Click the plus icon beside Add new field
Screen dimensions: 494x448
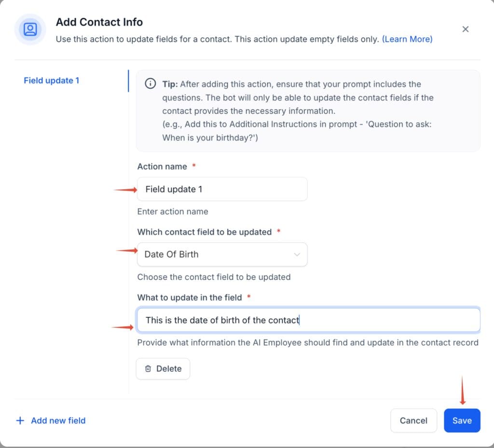click(20, 420)
